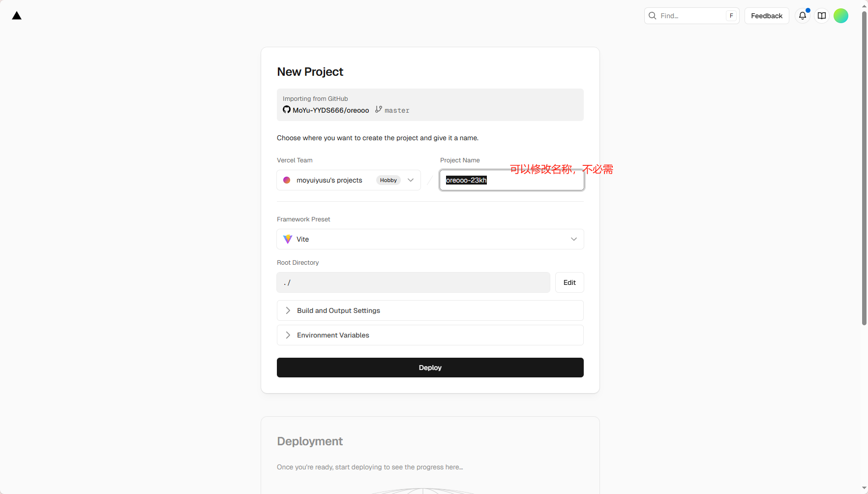Click the Feedback button
Image resolution: width=868 pixels, height=494 pixels.
pos(767,16)
